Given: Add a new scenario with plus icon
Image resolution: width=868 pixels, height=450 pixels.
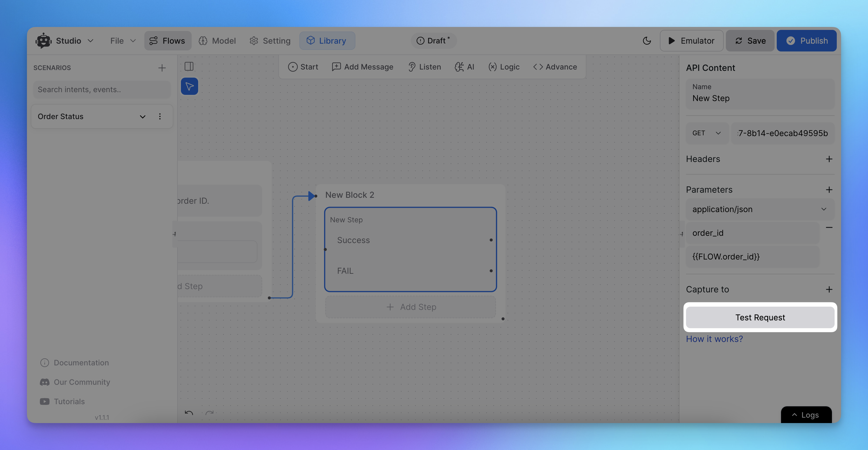Looking at the screenshot, I should [162, 68].
